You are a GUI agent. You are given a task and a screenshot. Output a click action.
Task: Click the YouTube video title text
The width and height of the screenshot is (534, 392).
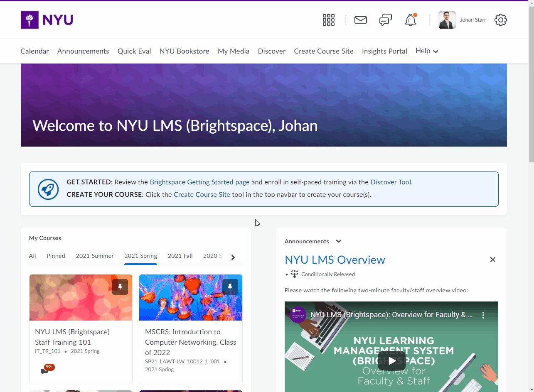[391, 315]
